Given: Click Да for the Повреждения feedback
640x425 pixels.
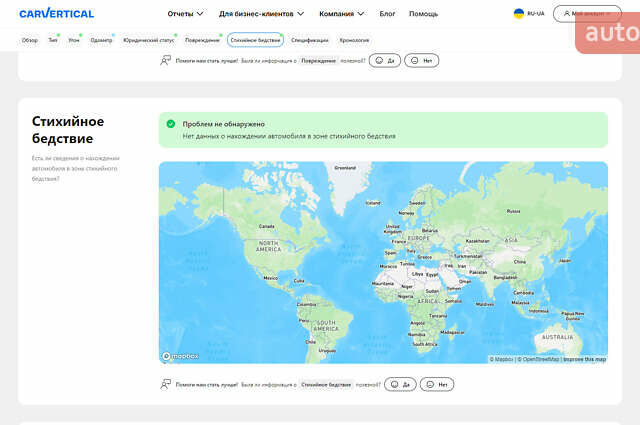Looking at the screenshot, I should [385, 60].
